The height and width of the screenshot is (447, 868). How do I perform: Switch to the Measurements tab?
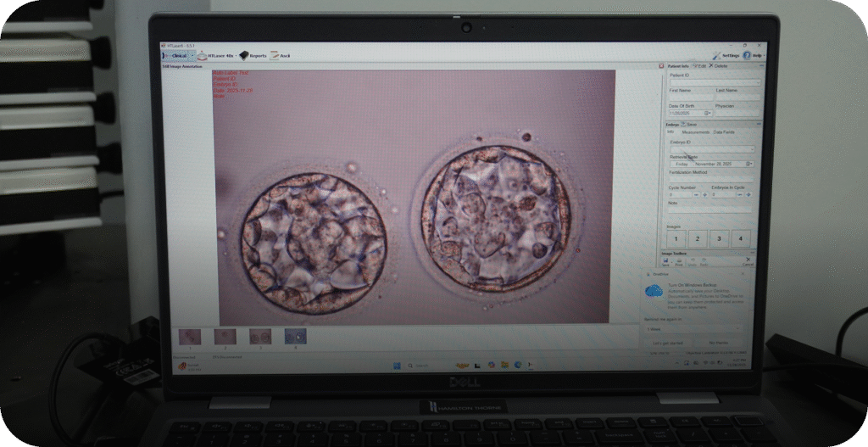695,132
